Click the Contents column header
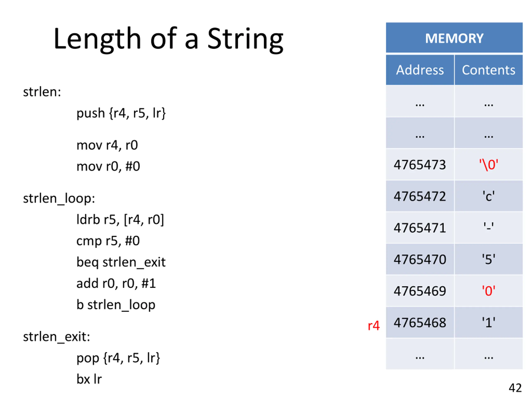The image size is (532, 399). pyautogui.click(x=489, y=70)
